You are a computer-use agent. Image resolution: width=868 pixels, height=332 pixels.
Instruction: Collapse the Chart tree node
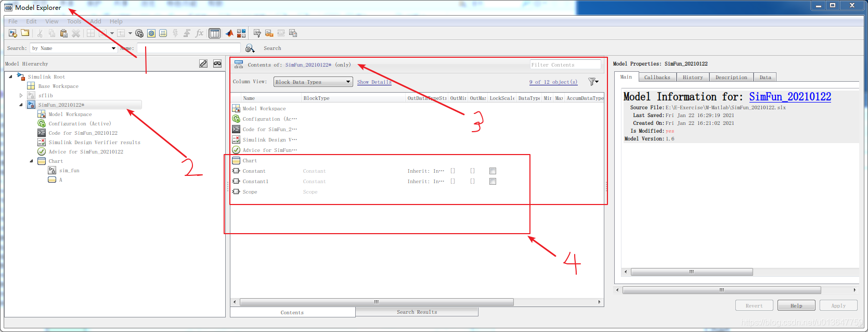pos(32,161)
